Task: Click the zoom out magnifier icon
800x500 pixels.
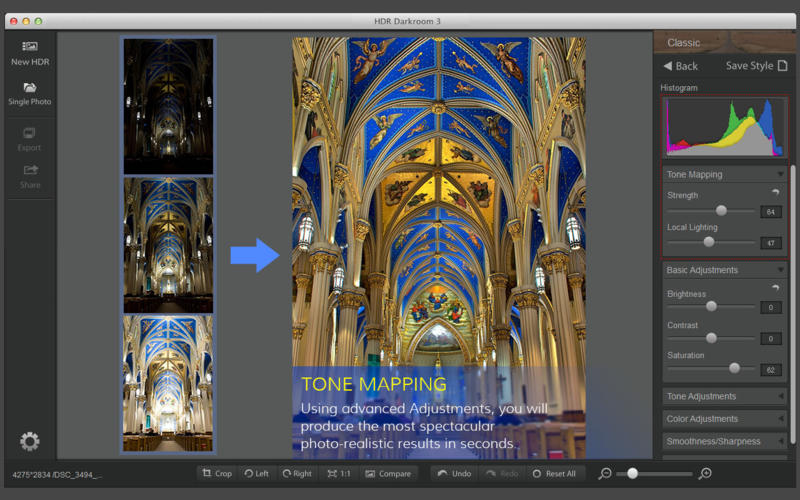Action: coord(605,473)
